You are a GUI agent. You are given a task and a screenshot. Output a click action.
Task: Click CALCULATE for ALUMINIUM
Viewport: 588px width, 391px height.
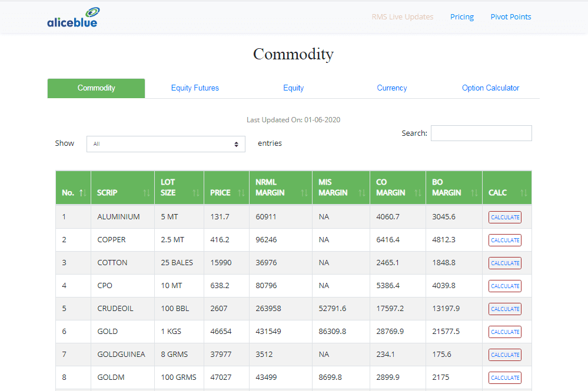pos(505,217)
